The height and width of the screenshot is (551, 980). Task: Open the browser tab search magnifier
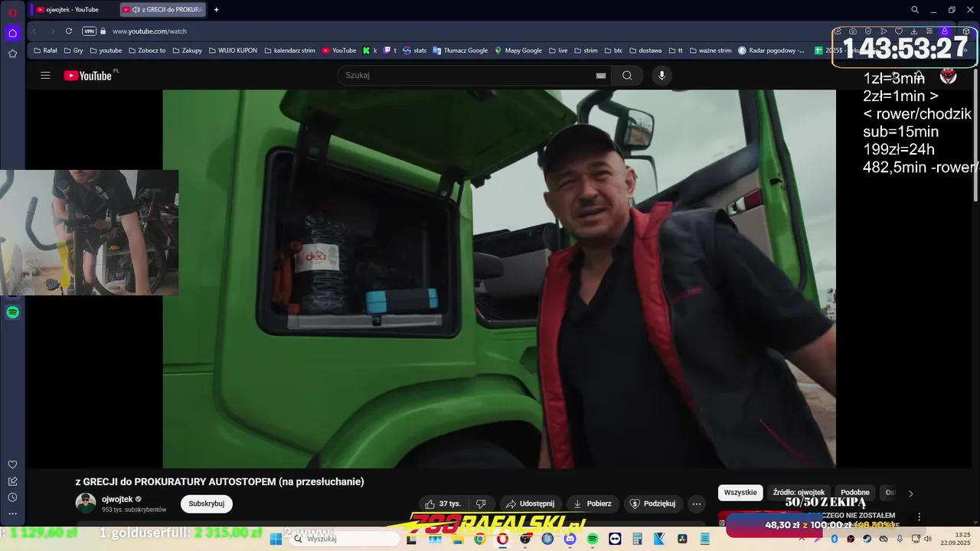915,10
